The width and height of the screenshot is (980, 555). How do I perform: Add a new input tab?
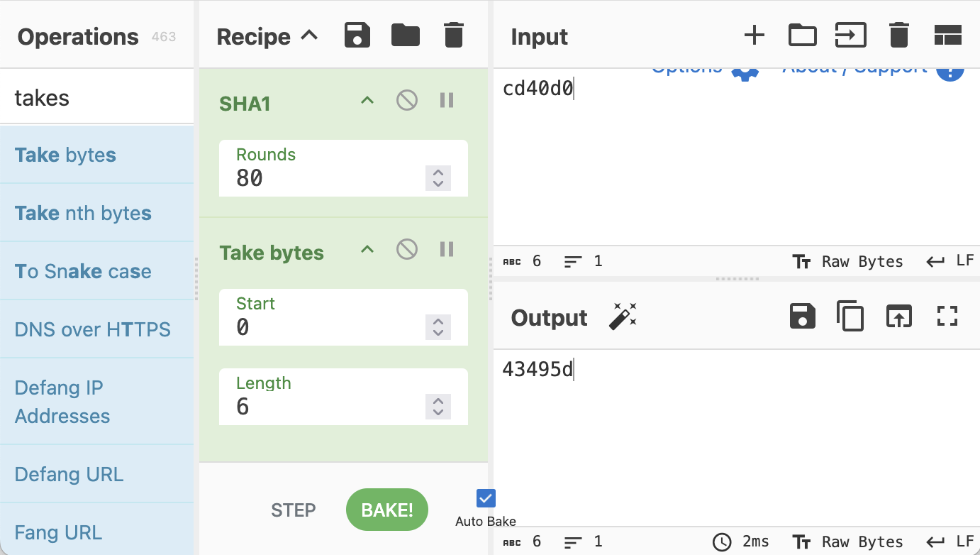point(754,35)
